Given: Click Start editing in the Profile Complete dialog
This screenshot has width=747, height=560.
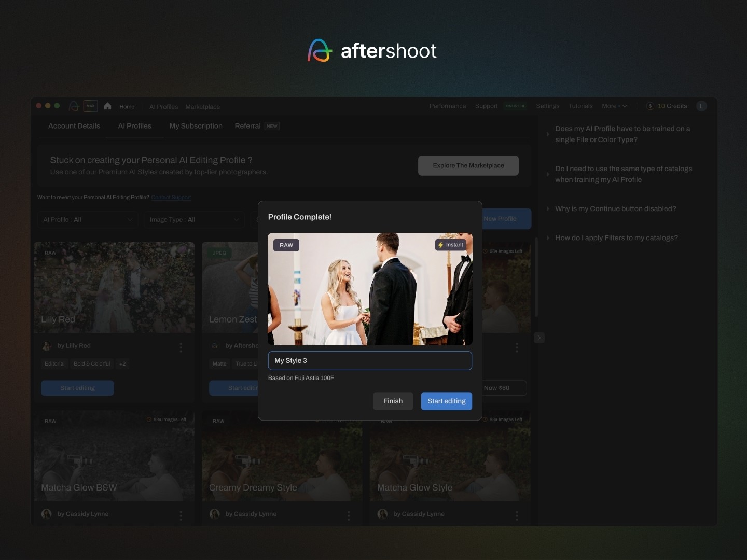Looking at the screenshot, I should click(x=446, y=401).
